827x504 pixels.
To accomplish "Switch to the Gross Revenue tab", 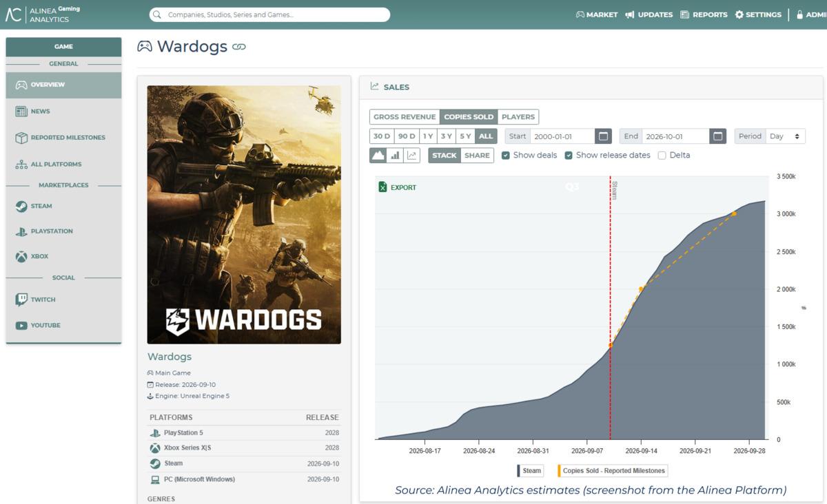I will click(x=405, y=117).
